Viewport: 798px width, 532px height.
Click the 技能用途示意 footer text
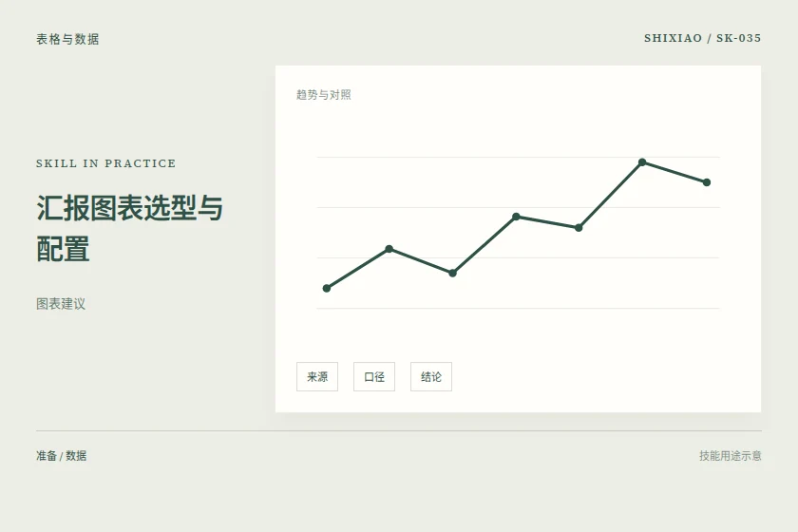(x=731, y=456)
